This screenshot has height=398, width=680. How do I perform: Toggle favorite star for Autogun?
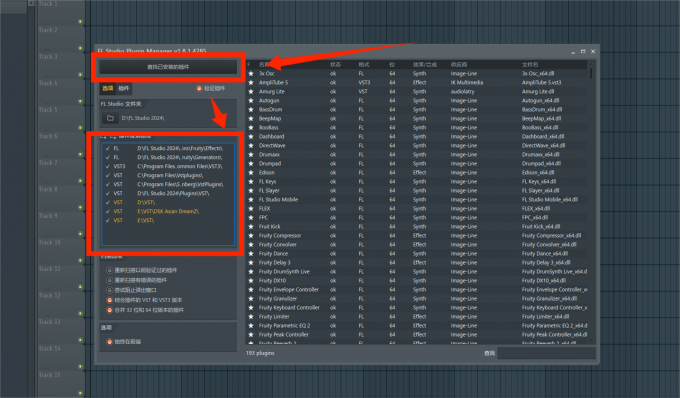(251, 101)
